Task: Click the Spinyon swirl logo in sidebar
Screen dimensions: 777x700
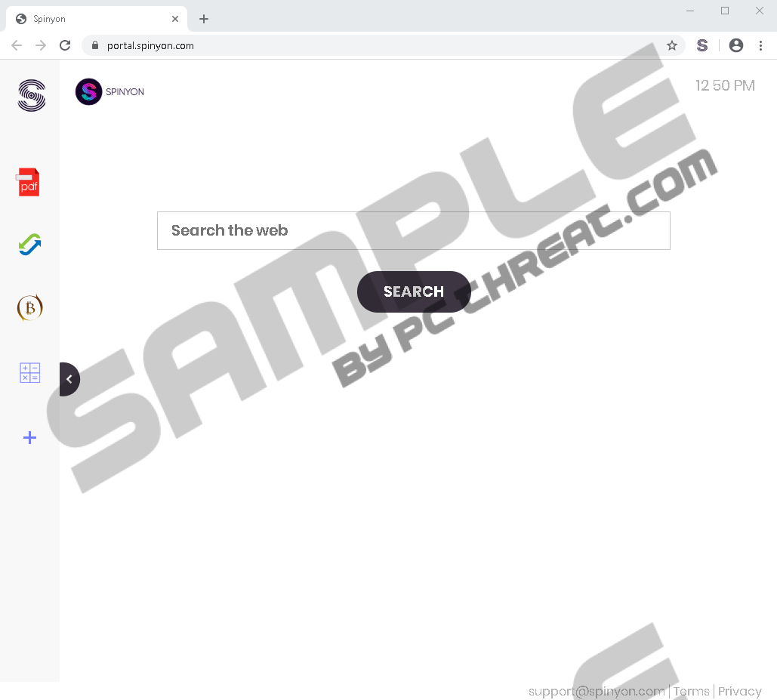Action: (32, 95)
